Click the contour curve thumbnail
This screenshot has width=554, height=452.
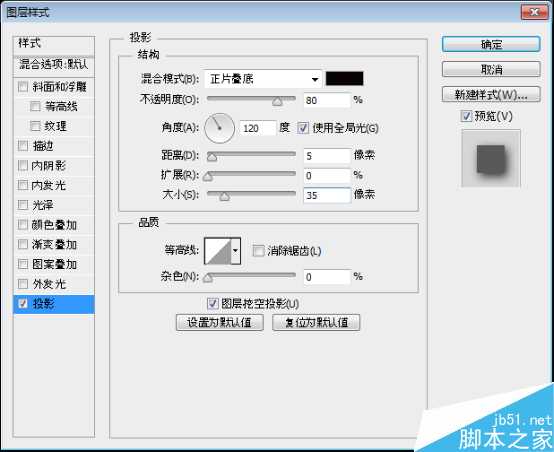[x=218, y=251]
